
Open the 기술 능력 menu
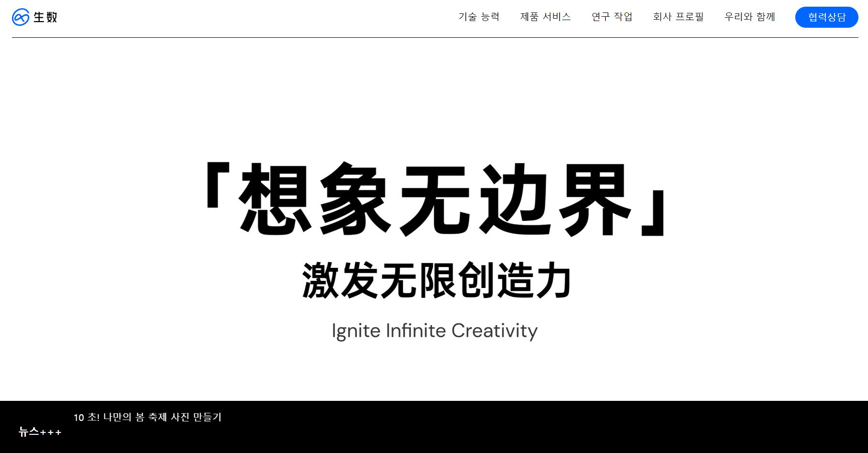pos(479,17)
